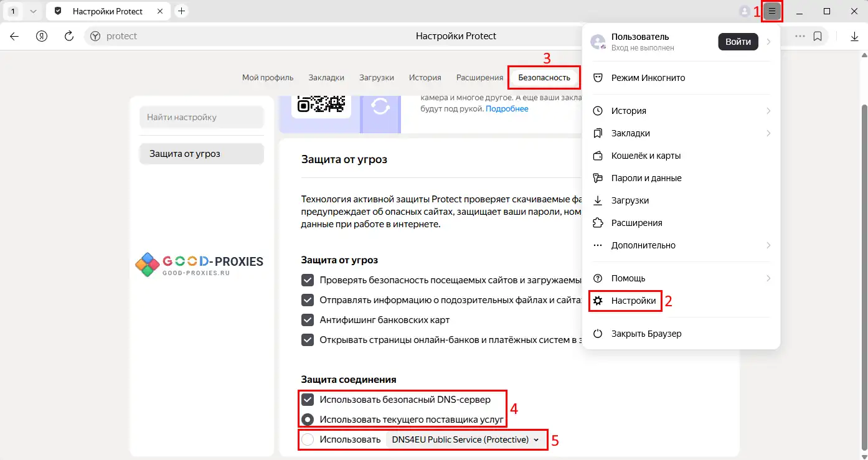
Task: Switch to the Закладки settings tab
Action: click(x=326, y=78)
